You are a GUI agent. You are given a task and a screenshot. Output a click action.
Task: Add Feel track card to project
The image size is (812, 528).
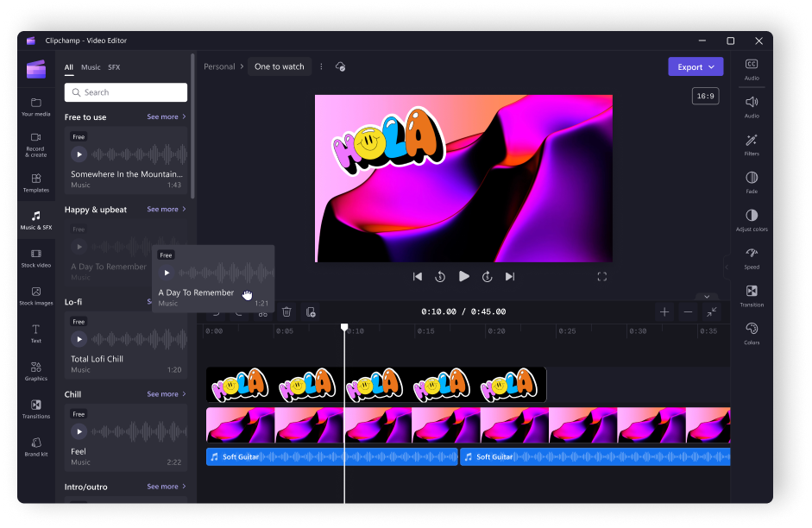(126, 437)
